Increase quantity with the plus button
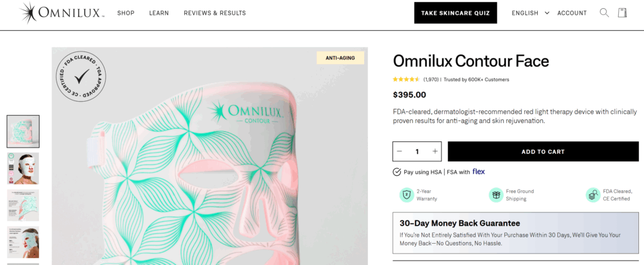The image size is (644, 265). pos(435,151)
